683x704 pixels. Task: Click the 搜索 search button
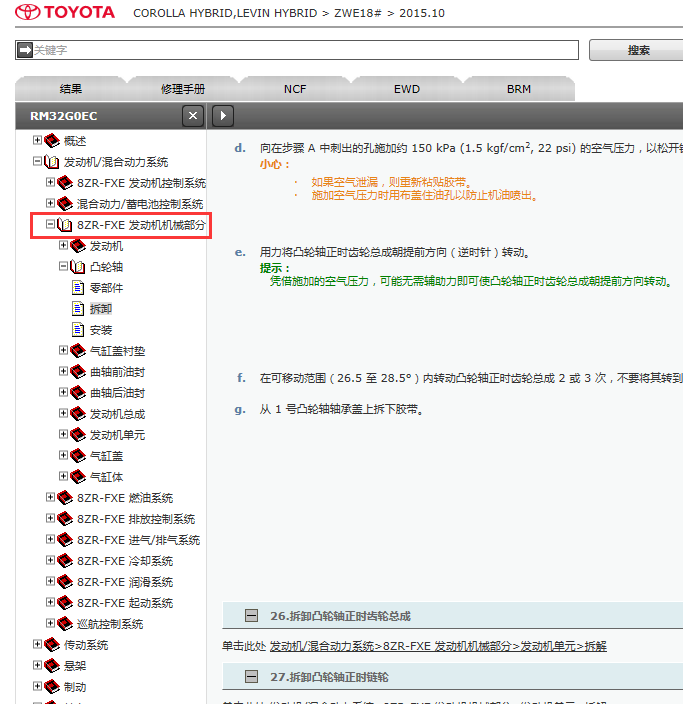coord(638,50)
